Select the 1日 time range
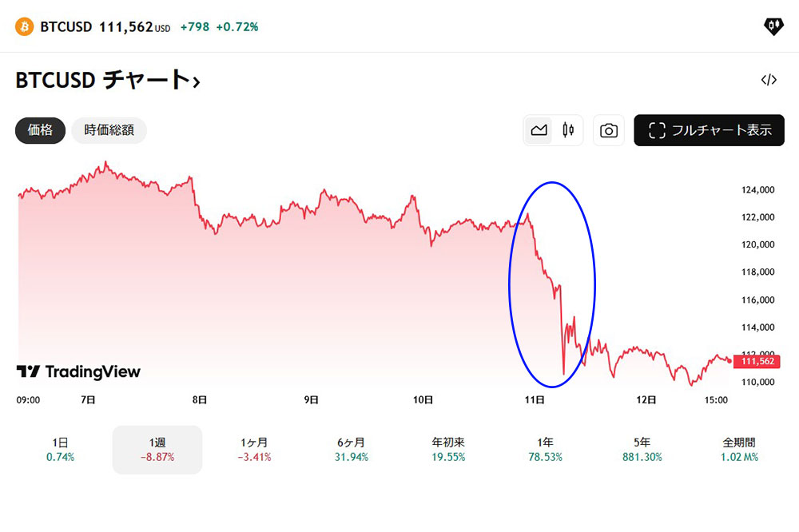Screen dimensions: 799x532 61,449
